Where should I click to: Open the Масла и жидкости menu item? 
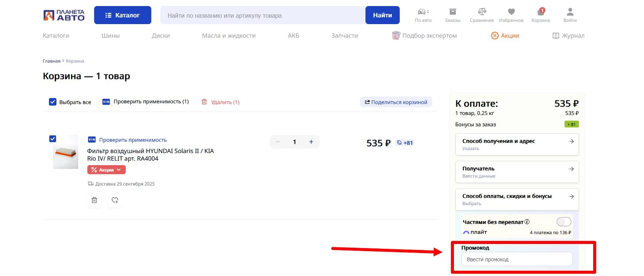click(x=228, y=36)
